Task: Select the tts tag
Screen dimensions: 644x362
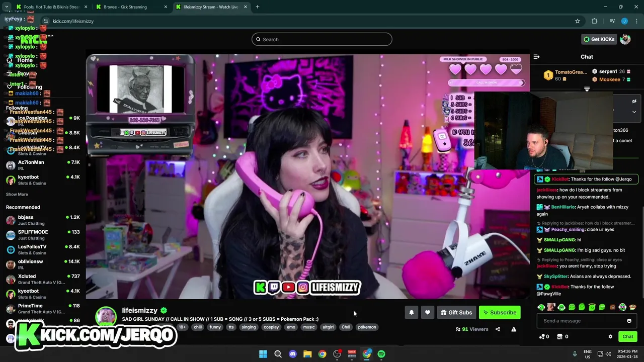Action: [x=231, y=327]
